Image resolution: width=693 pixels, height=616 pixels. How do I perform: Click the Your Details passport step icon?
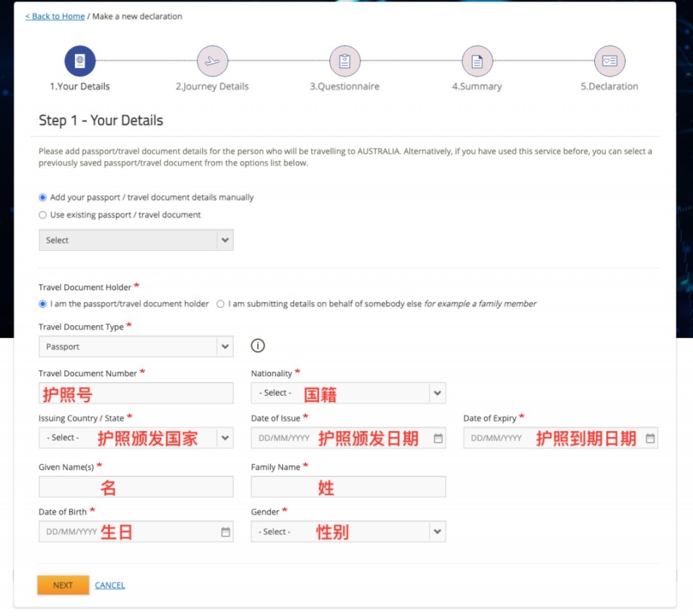[79, 61]
